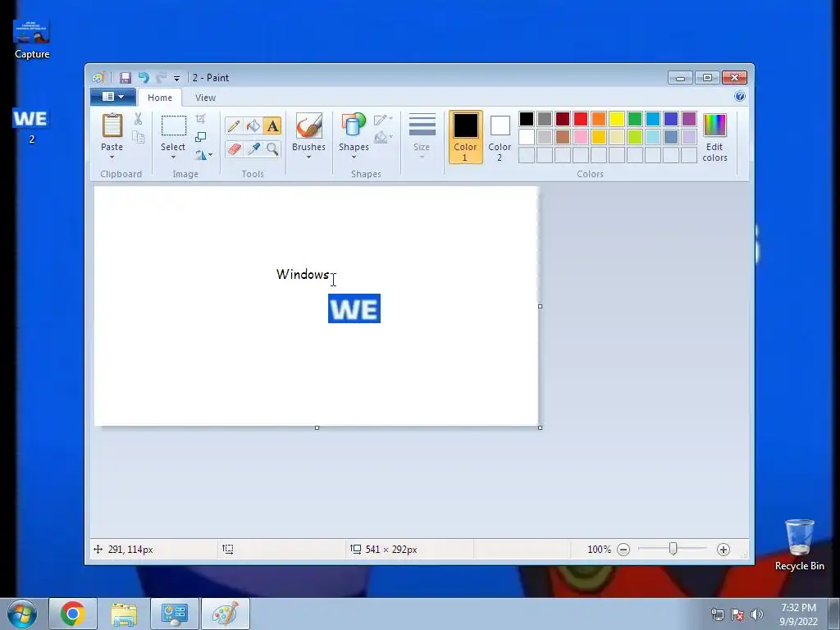Pick the green color swatch
The image size is (840, 630).
click(x=635, y=119)
